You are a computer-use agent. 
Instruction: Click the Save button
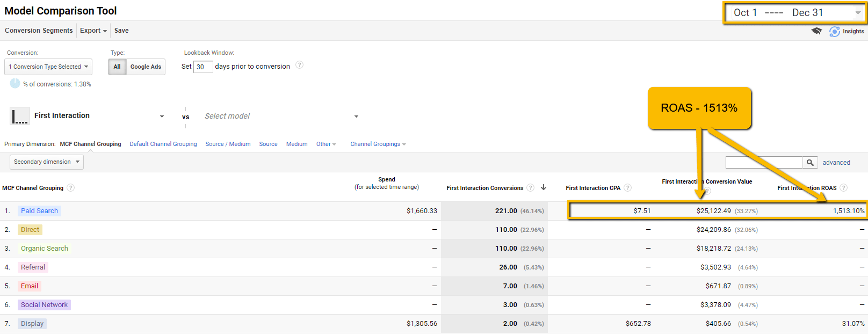[x=121, y=31]
